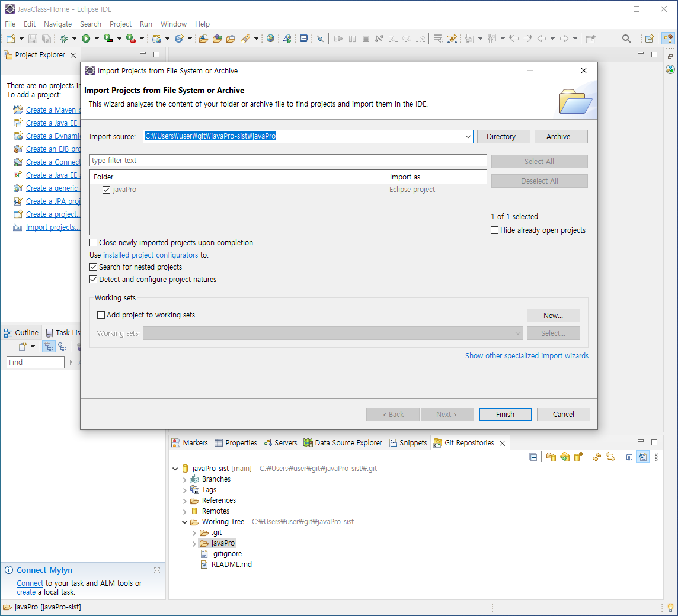This screenshot has width=678, height=616.
Task: Click the Open Web Browser globe icon
Action: coord(270,38)
